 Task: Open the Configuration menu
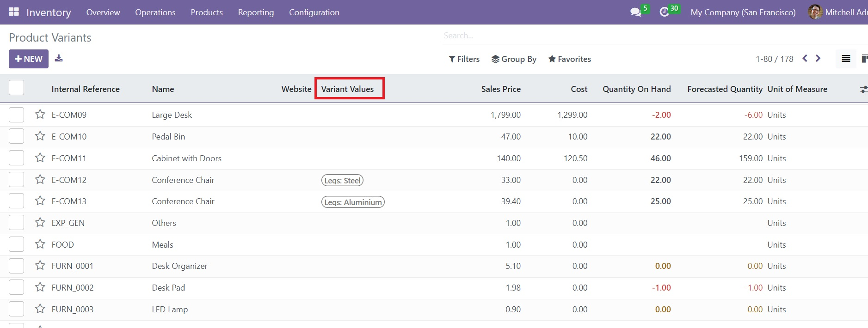(314, 12)
